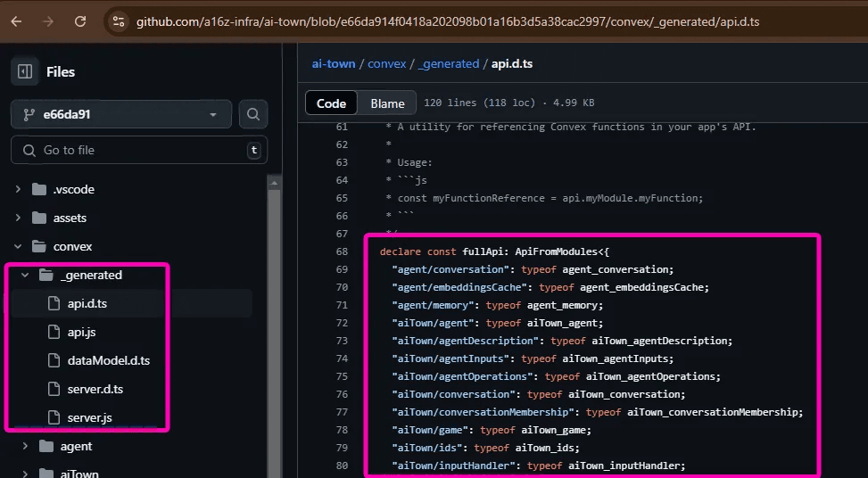Screen dimensions: 868x478
Task: Go back with the browser back arrow
Action: point(17,21)
